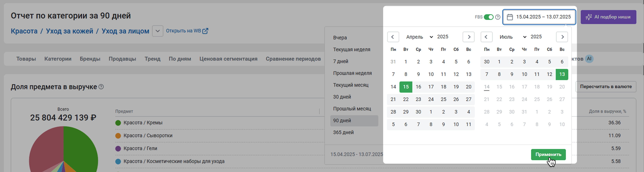Switch to the Бренды tab
The image size is (644, 172).
coord(90,59)
